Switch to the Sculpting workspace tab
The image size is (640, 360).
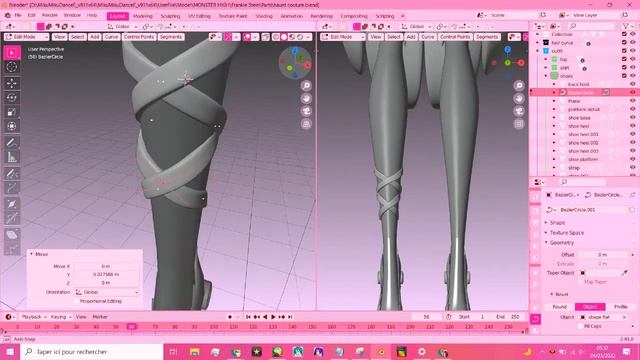[x=170, y=16]
